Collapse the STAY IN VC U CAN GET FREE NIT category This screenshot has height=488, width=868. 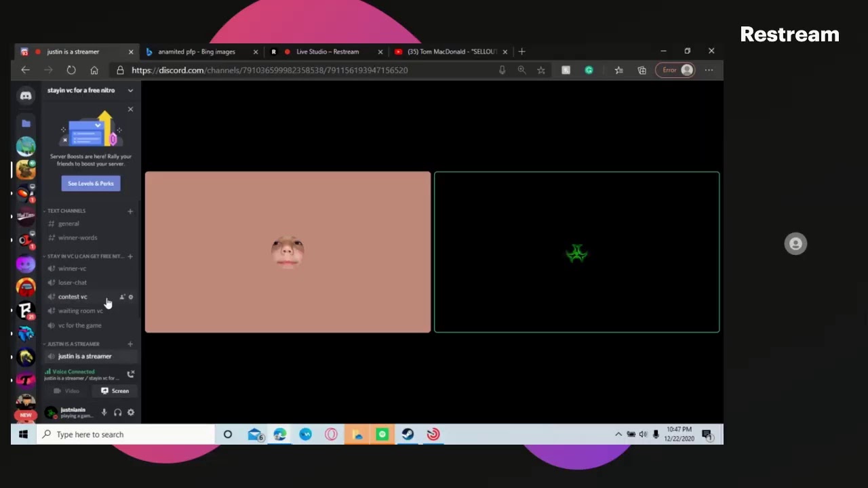point(83,256)
